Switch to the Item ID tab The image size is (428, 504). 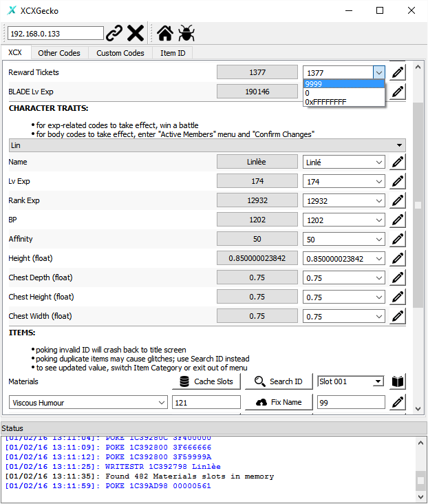[x=173, y=53]
